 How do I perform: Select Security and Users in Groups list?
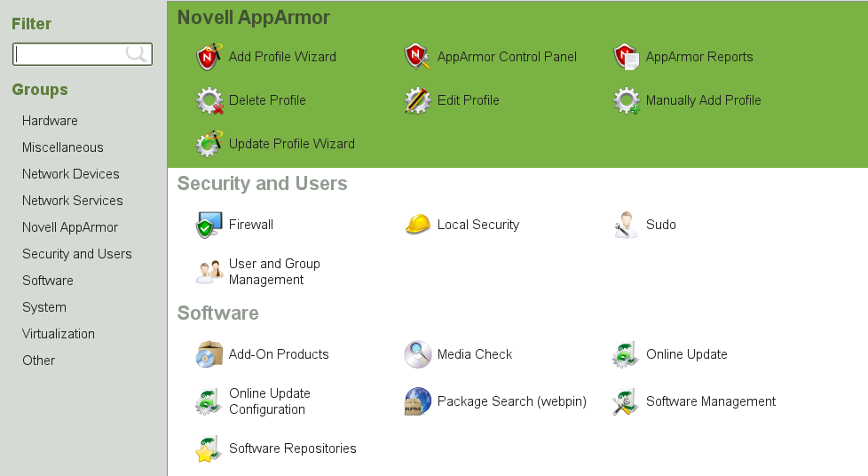pos(77,254)
